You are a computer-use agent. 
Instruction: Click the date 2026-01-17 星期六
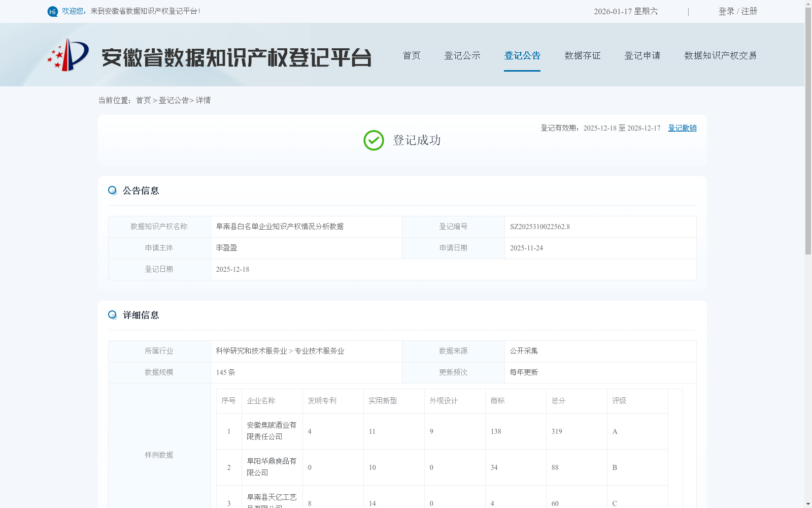click(626, 11)
